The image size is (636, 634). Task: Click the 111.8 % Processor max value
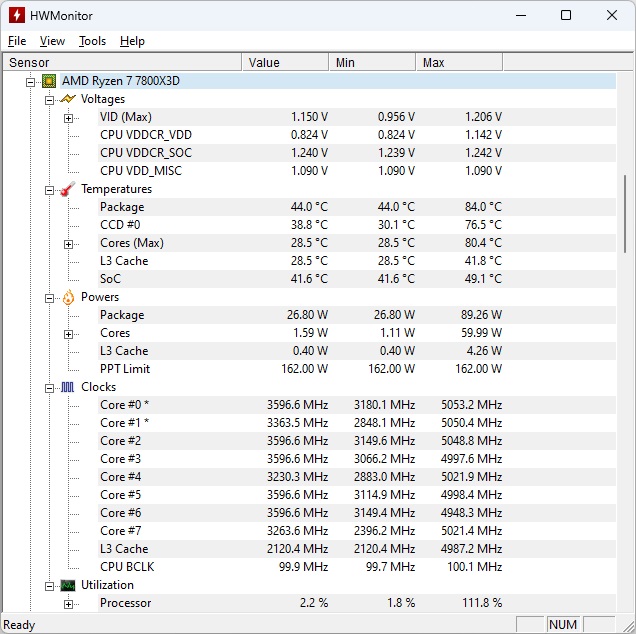(482, 603)
